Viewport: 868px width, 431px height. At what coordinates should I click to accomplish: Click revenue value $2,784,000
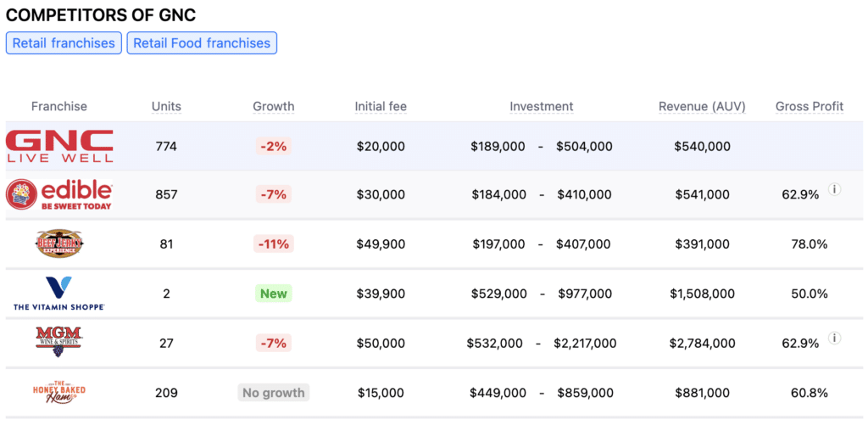703,344
